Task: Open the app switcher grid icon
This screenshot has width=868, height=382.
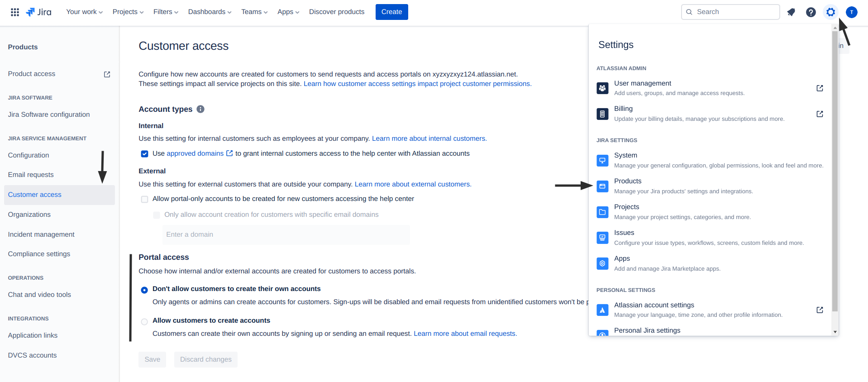Action: [15, 12]
